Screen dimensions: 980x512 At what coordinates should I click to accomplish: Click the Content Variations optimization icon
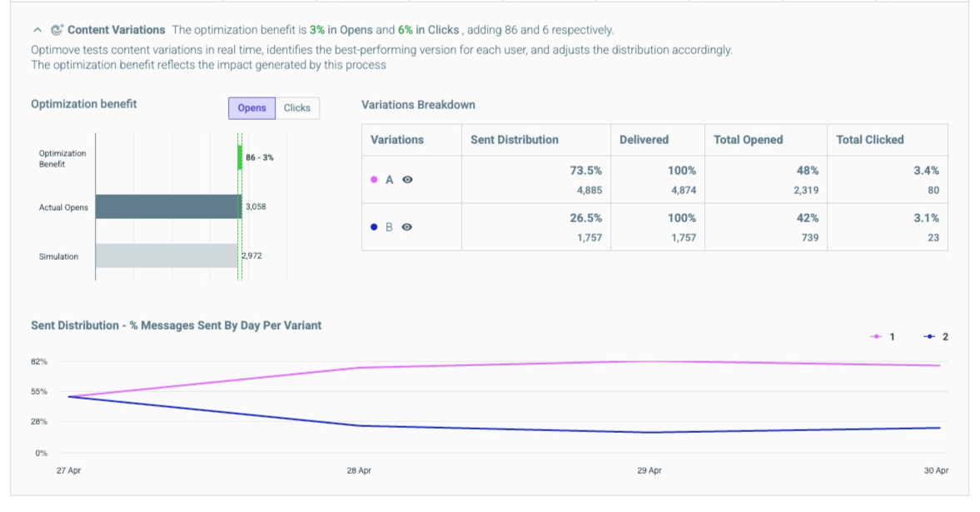(57, 30)
